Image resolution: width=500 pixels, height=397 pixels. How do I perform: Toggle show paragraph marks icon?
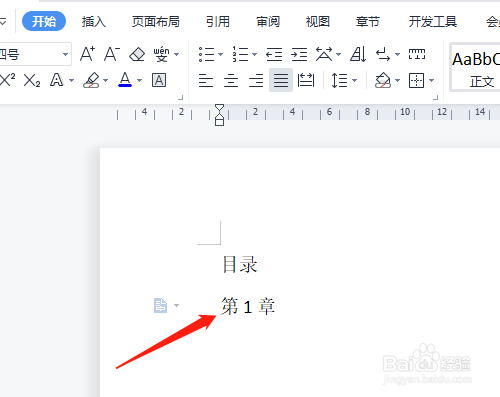tap(383, 54)
